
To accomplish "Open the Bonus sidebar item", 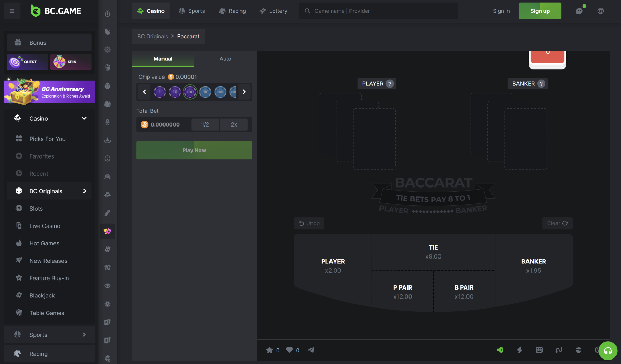I will 49,43.
